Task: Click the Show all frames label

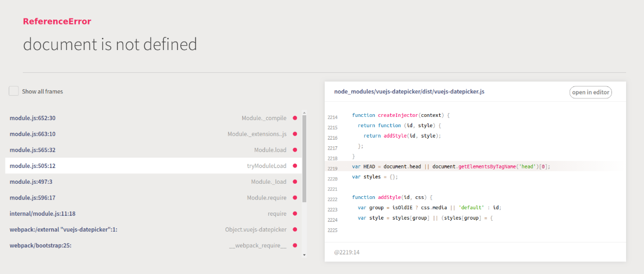Action: tap(42, 91)
